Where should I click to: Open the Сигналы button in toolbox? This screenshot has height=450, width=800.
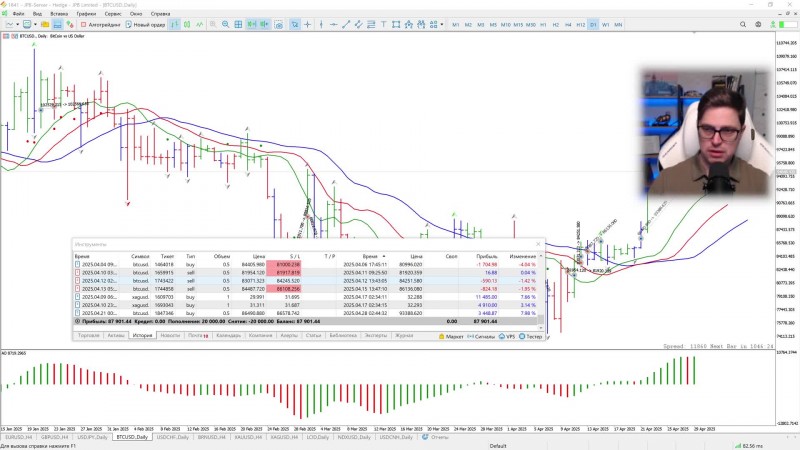481,337
